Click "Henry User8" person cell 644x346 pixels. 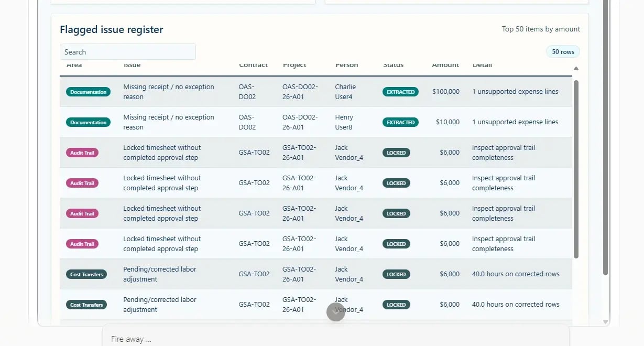point(344,122)
